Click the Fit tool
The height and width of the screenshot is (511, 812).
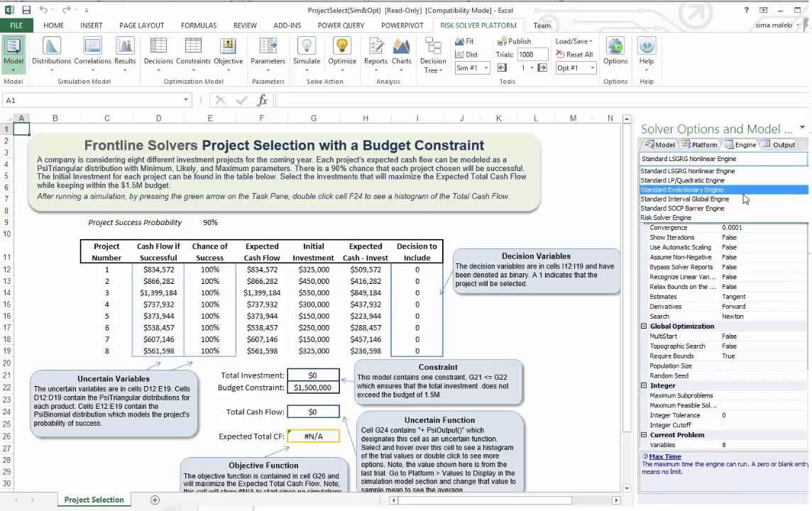point(464,41)
